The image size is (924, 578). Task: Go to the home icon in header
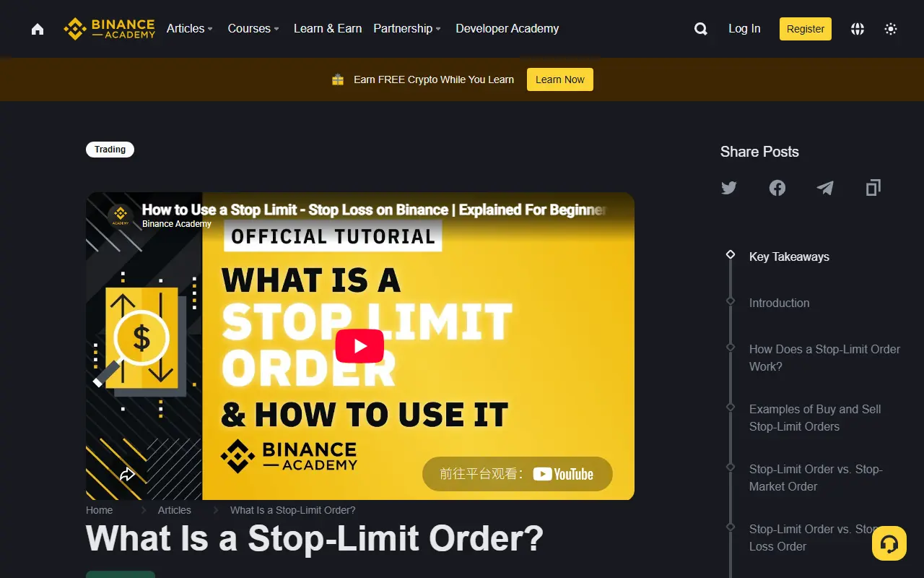click(x=38, y=29)
